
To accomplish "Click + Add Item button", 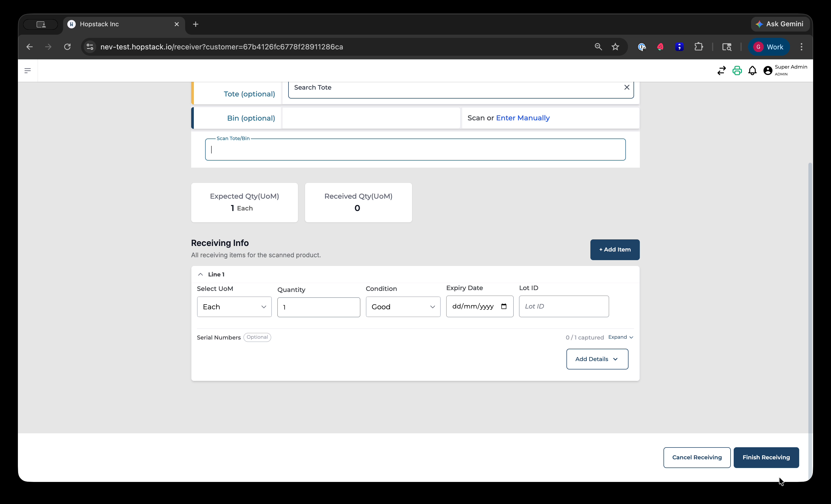I will click(x=615, y=250).
